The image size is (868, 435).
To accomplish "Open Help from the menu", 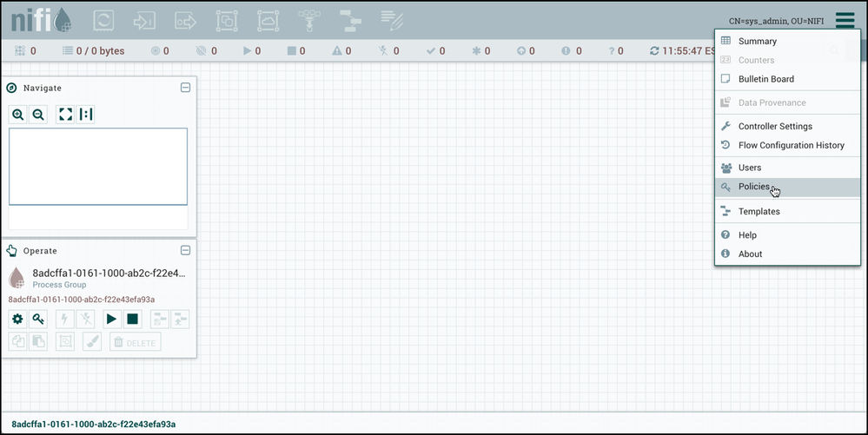I will 787,234.
